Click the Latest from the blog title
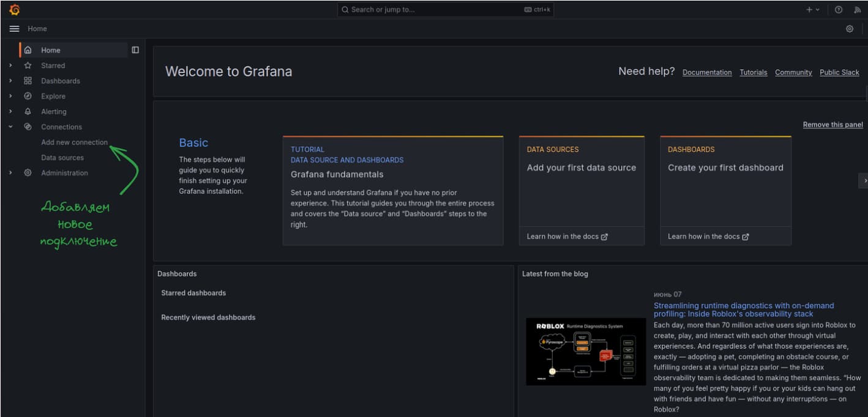Image resolution: width=868 pixels, height=417 pixels. coord(555,274)
